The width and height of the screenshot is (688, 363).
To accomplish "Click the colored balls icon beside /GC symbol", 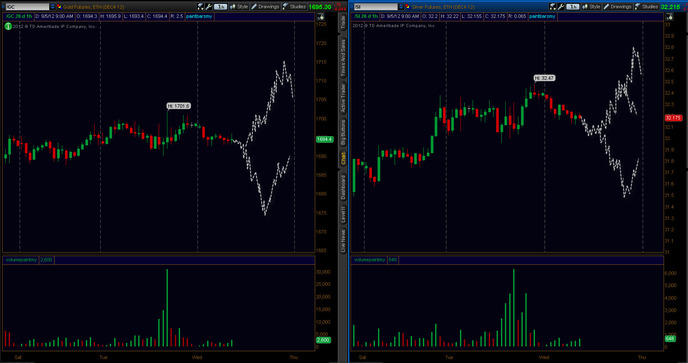I will [x=59, y=7].
